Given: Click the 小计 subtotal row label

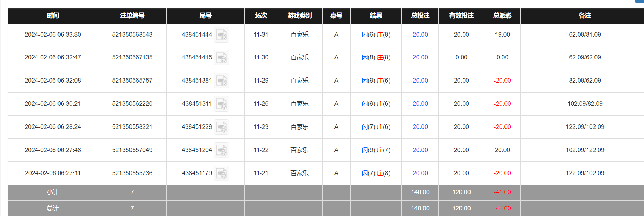Looking at the screenshot, I should (x=53, y=192).
